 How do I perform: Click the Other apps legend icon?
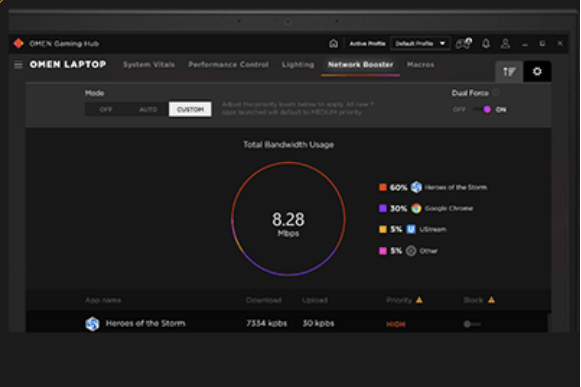411,251
